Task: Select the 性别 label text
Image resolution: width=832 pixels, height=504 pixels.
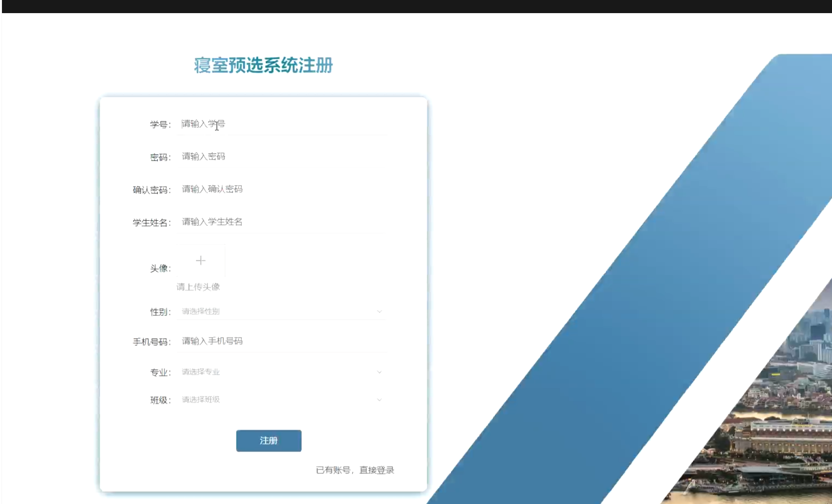Action: (x=160, y=312)
